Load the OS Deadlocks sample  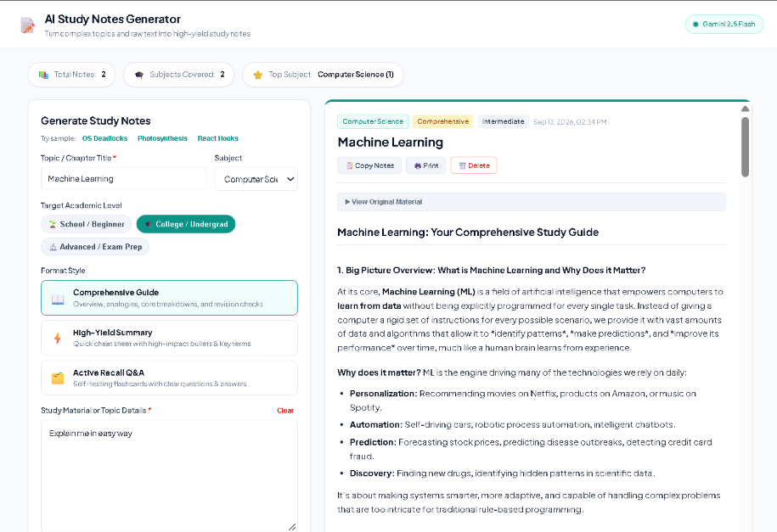(104, 138)
